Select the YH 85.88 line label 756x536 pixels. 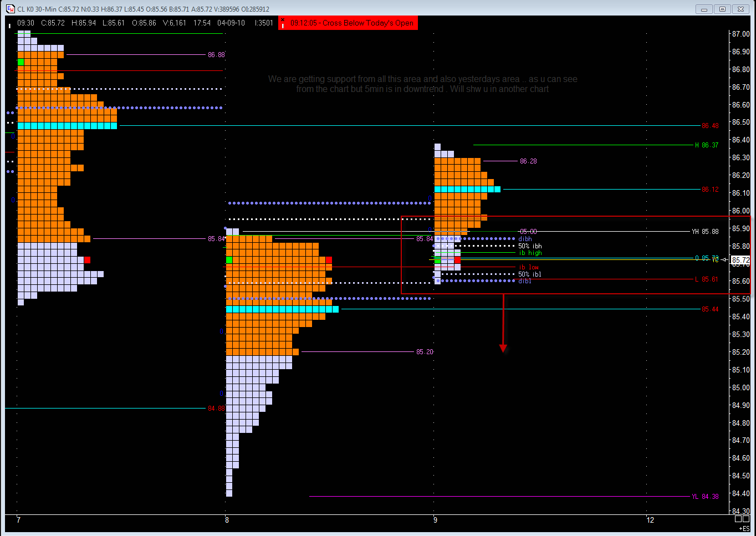705,232
